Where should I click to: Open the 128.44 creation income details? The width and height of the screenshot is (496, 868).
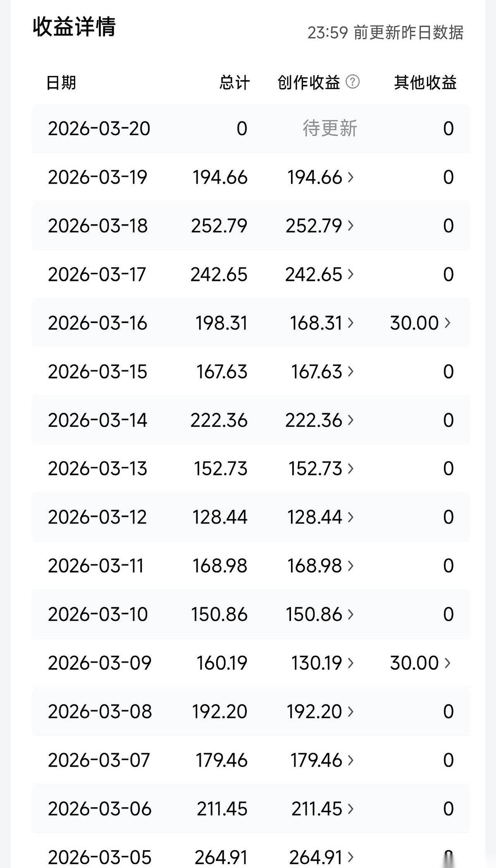321,517
